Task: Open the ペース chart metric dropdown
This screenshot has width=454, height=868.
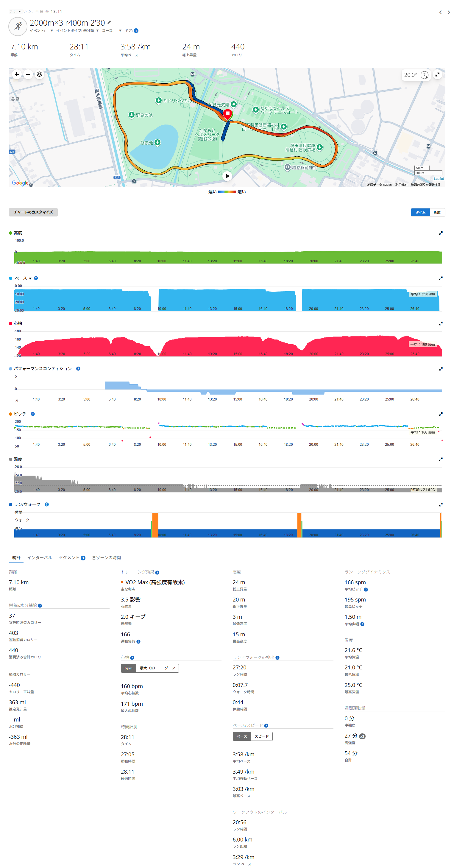Action: pos(30,278)
